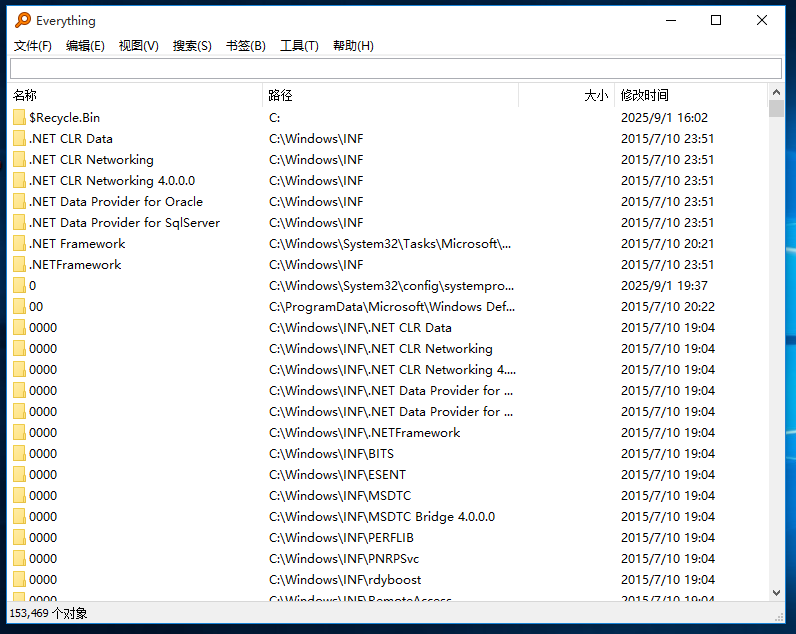Open the 书签(B) bookmarks menu

pyautogui.click(x=245, y=46)
